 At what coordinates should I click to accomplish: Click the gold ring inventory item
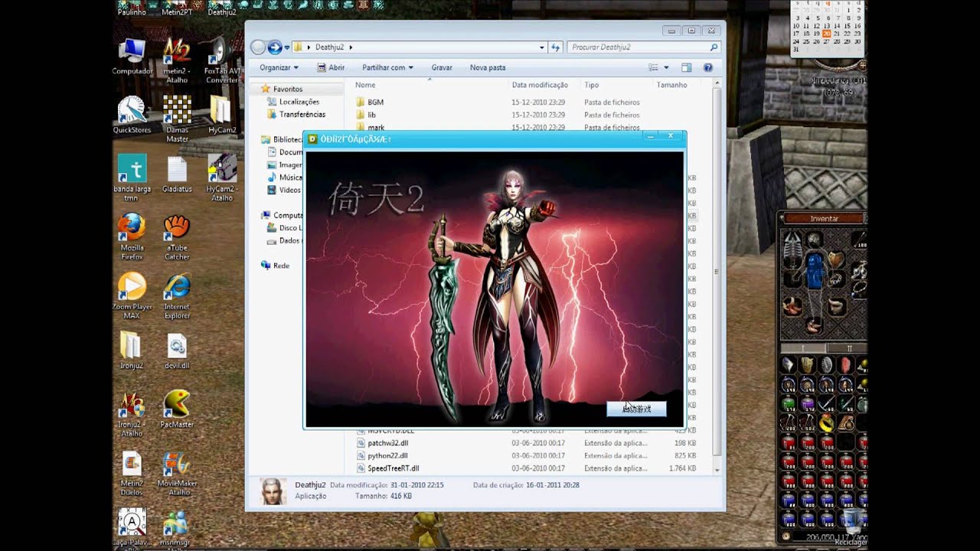tap(827, 423)
